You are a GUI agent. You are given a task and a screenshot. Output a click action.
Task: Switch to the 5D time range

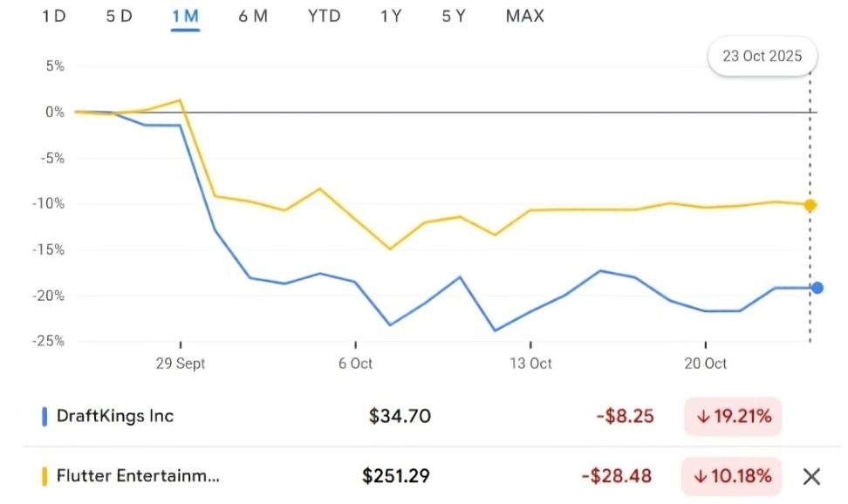point(120,16)
